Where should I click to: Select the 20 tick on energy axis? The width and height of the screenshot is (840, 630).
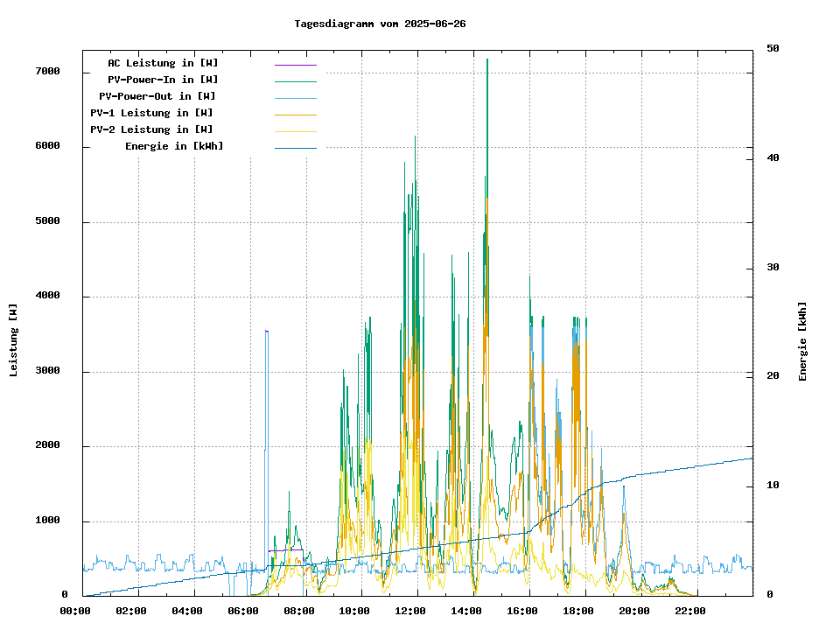[x=773, y=376]
